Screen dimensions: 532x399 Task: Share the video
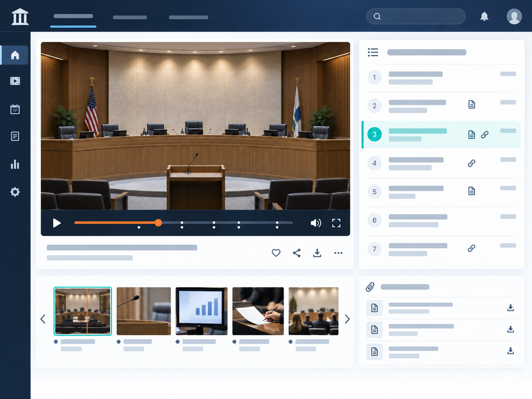[x=296, y=253]
